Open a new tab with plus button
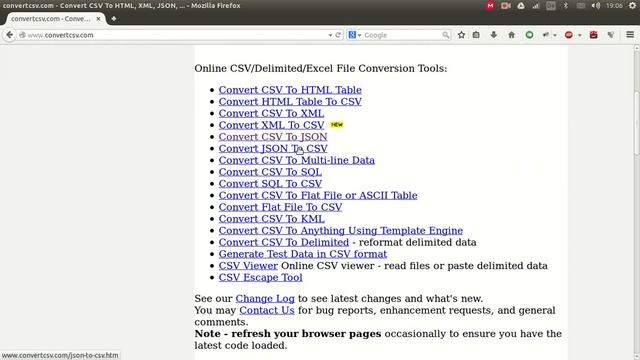Viewport: 640px width, 360px height. click(x=113, y=19)
